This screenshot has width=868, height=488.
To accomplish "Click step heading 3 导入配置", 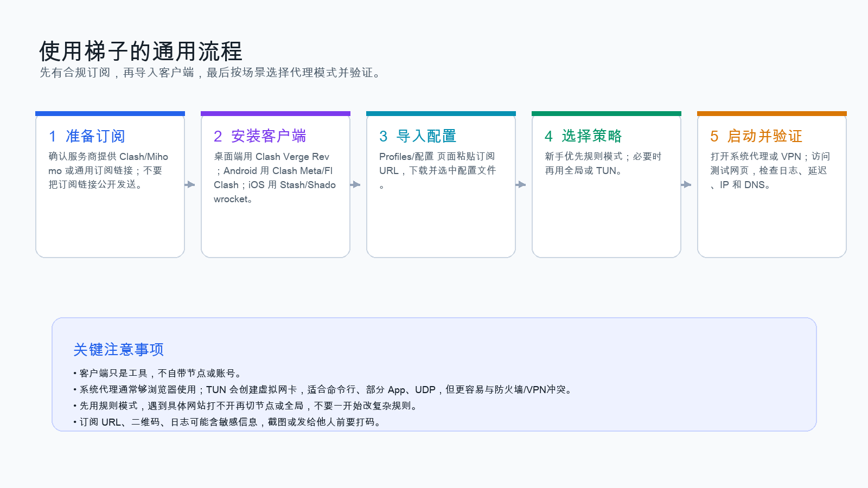I will (x=418, y=136).
